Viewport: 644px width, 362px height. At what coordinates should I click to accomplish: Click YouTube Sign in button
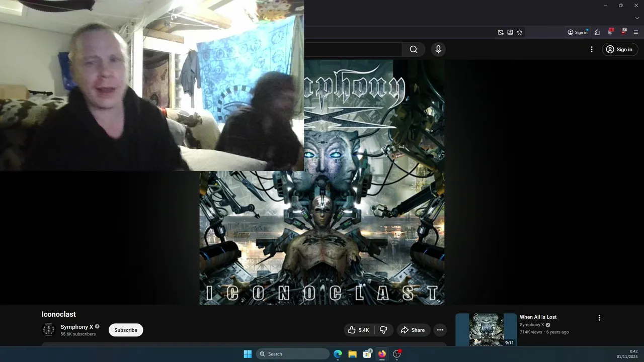[x=620, y=49]
